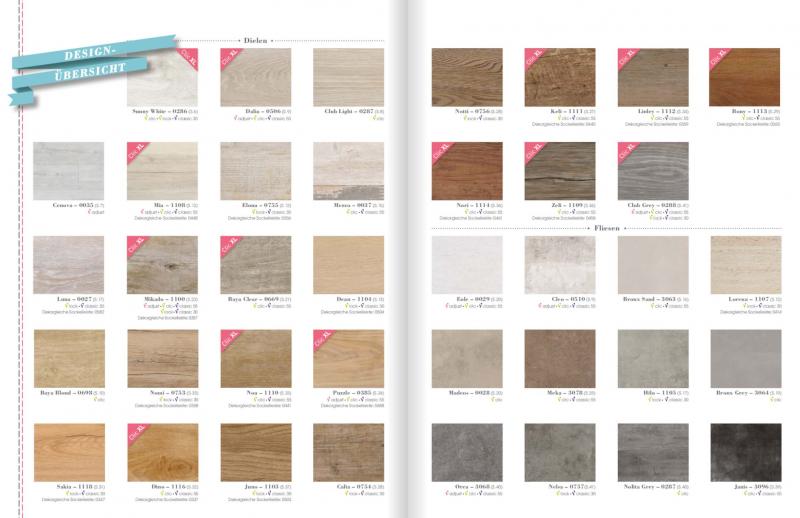The width and height of the screenshot is (800, 518).
Task: Select the Baya Blond plank swatch
Action: coord(68,358)
